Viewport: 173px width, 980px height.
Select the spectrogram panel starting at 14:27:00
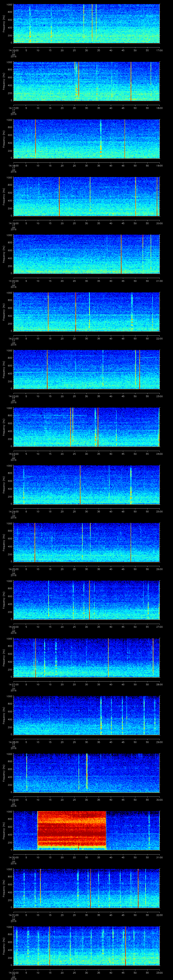(86, 658)
